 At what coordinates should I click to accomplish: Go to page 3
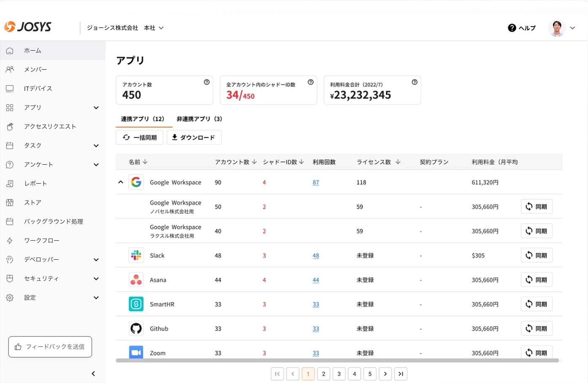[339, 374]
